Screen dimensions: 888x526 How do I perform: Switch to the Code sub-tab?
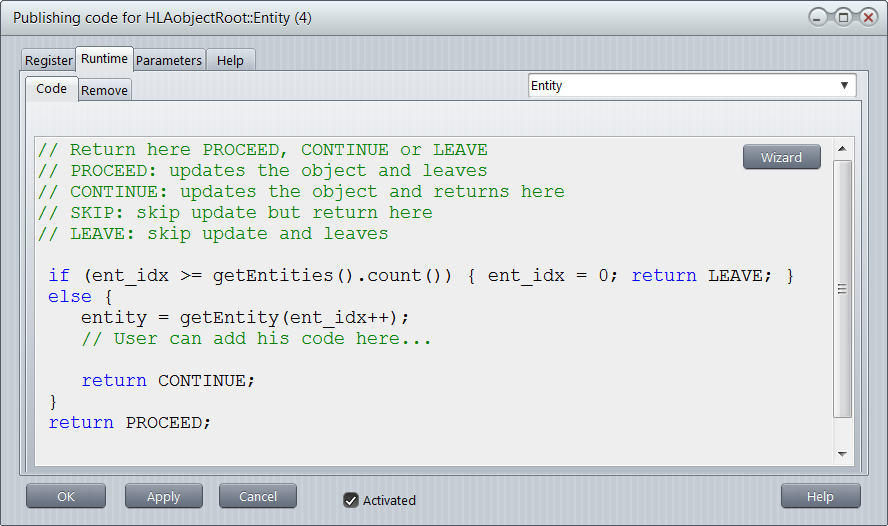(x=51, y=89)
